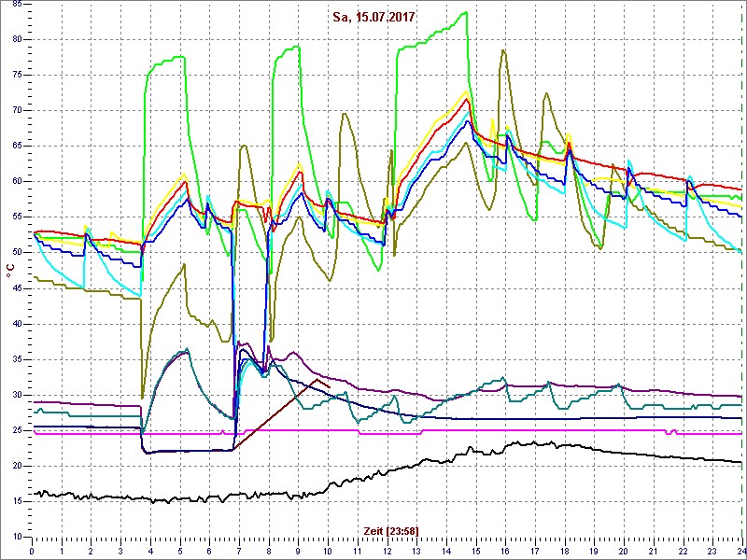Click hour 6 on the time axis
The width and height of the screenshot is (747, 560).
pyautogui.click(x=209, y=550)
